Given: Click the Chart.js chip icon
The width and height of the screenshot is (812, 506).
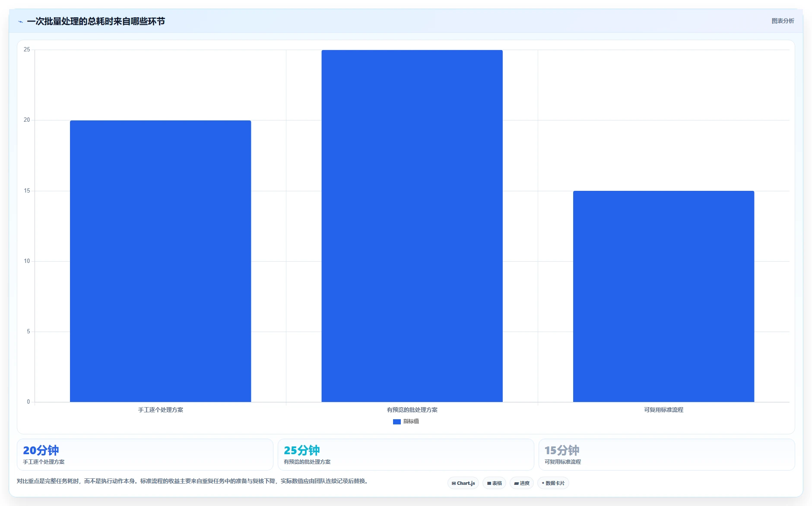Looking at the screenshot, I should (454, 484).
